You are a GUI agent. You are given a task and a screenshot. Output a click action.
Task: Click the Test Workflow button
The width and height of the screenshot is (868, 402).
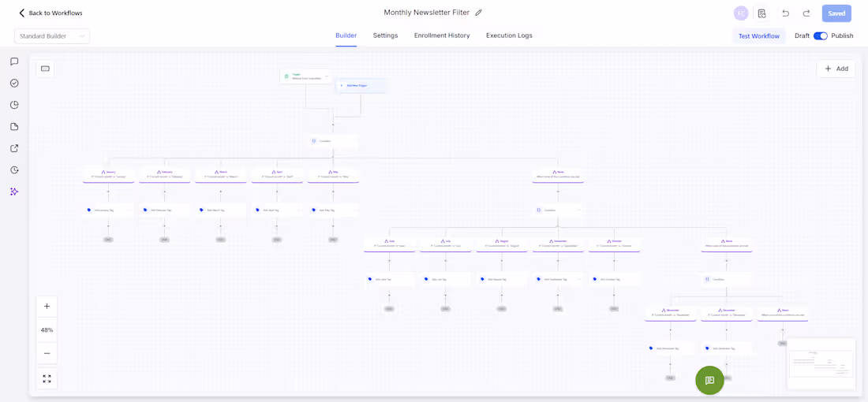pyautogui.click(x=759, y=36)
